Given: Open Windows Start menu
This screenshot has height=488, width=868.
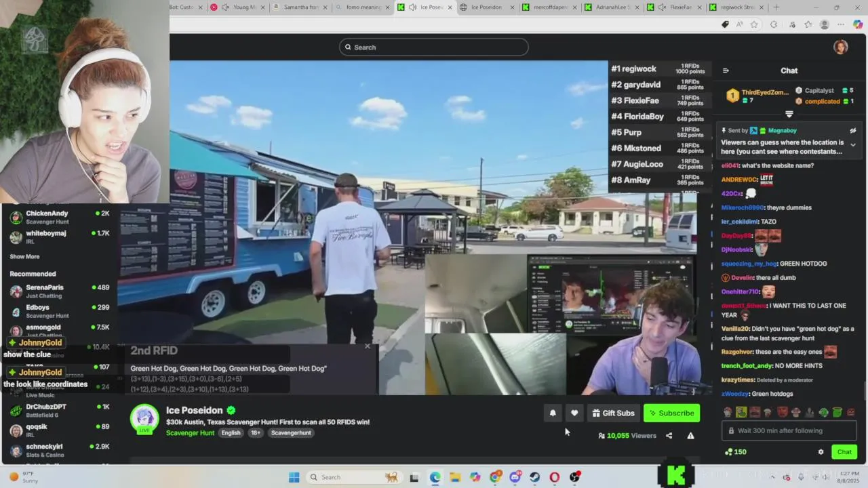Looking at the screenshot, I should point(294,477).
